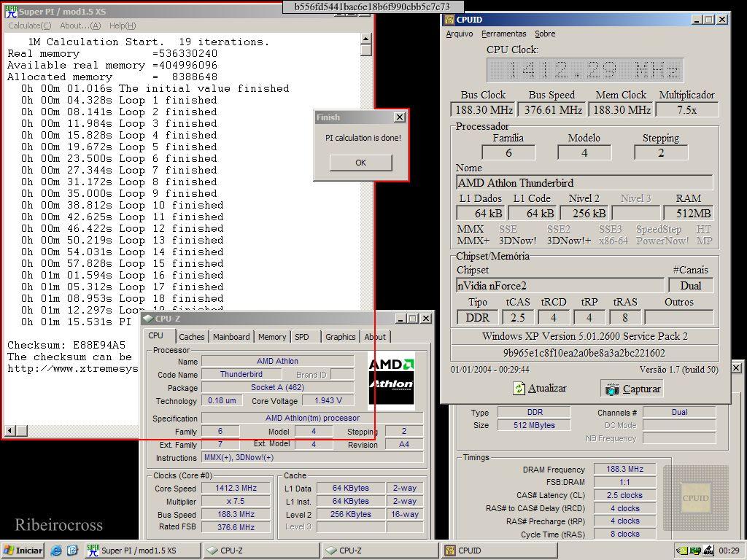Screen dimensions: 747x560
Task: Click the CPUID title bar icon
Action: point(449,20)
